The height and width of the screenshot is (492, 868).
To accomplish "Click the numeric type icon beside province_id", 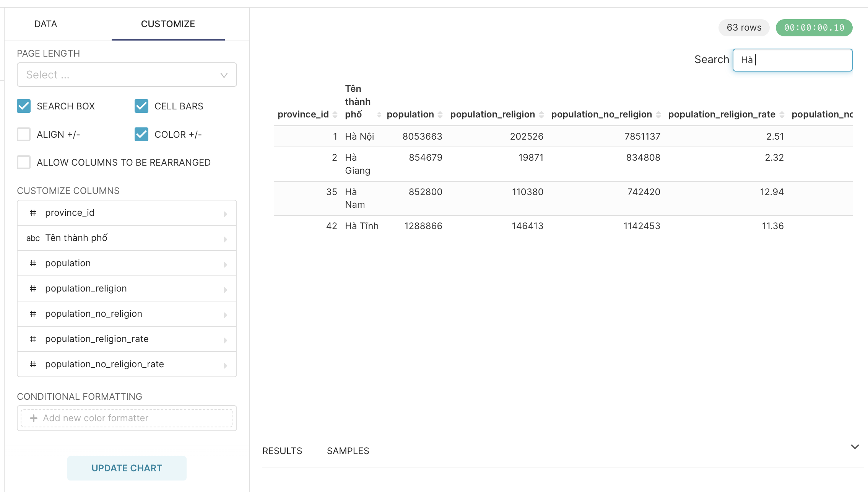I will (x=33, y=213).
